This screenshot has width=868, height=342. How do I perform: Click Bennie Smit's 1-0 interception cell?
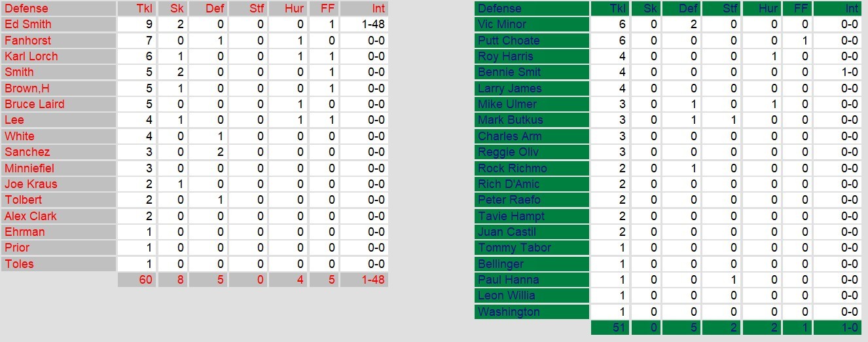[x=849, y=72]
